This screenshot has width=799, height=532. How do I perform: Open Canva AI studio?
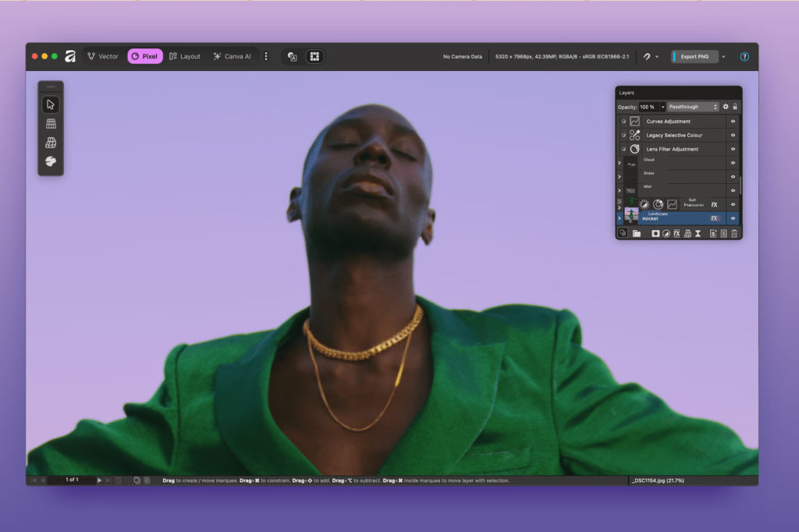pyautogui.click(x=233, y=57)
